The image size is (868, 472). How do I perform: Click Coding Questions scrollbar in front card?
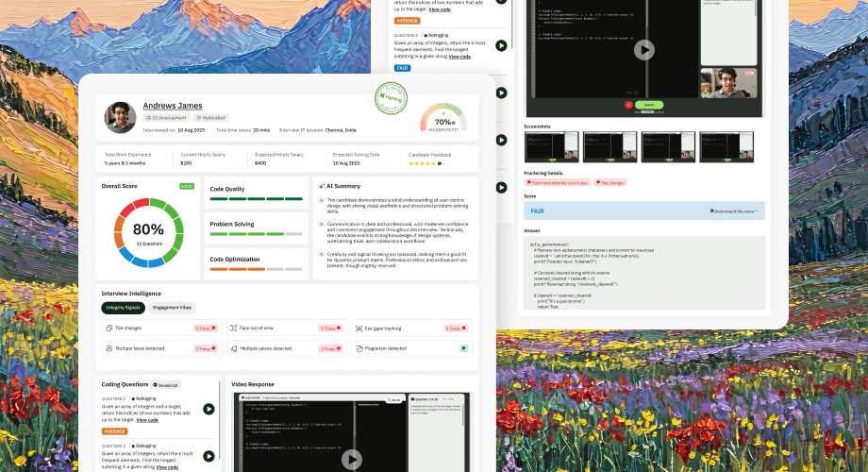220,421
